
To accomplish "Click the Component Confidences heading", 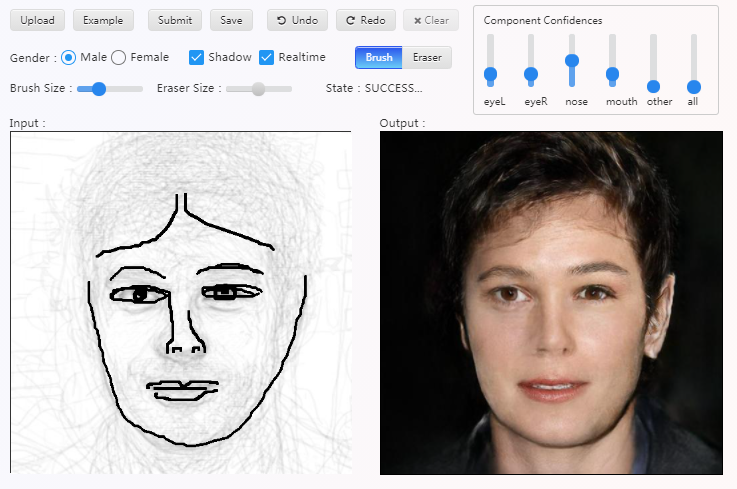I will [x=543, y=20].
